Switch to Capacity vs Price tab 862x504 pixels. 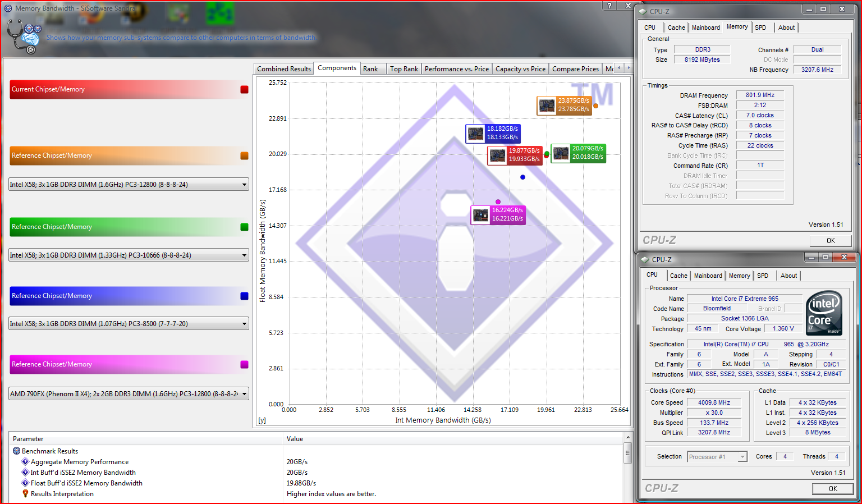pyautogui.click(x=520, y=69)
